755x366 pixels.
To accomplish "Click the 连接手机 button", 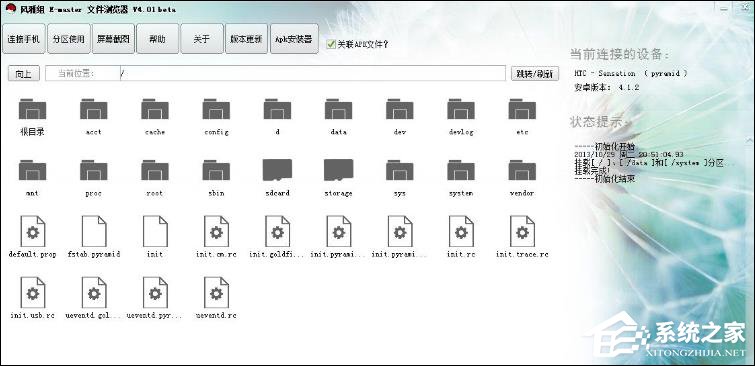I will 24,39.
